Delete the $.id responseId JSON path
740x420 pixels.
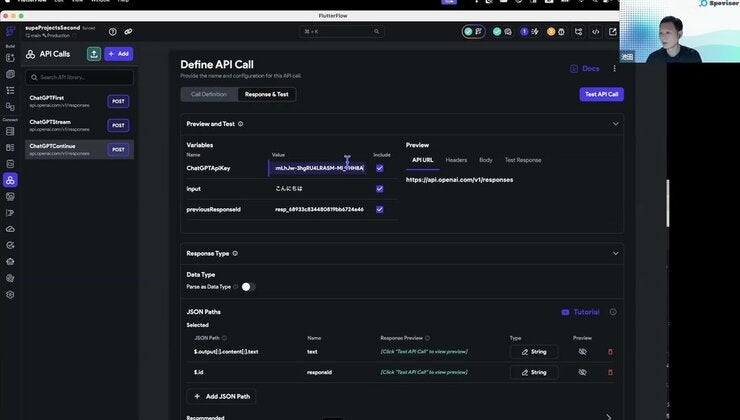point(610,372)
